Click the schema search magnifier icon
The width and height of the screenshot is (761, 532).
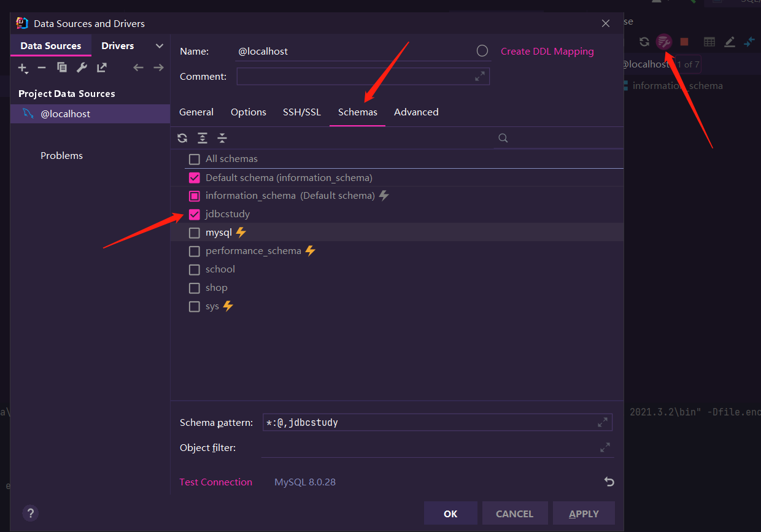pos(503,138)
